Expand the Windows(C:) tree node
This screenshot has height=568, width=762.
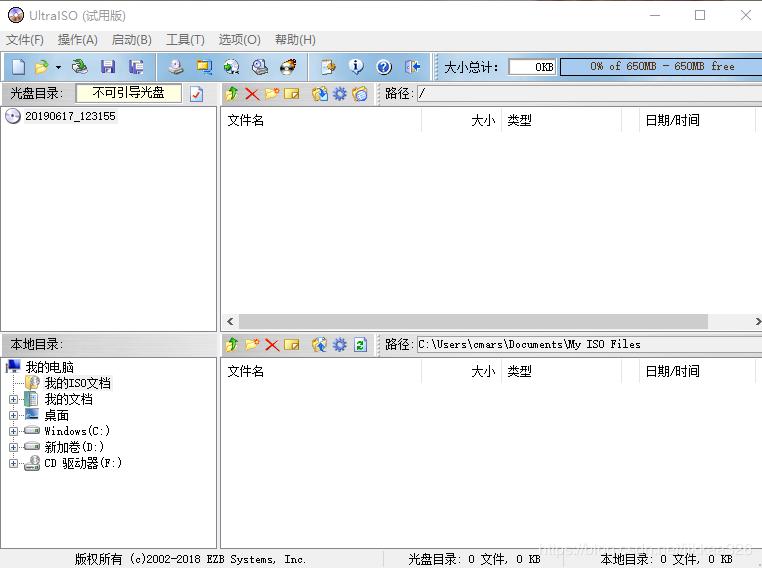coord(13,431)
